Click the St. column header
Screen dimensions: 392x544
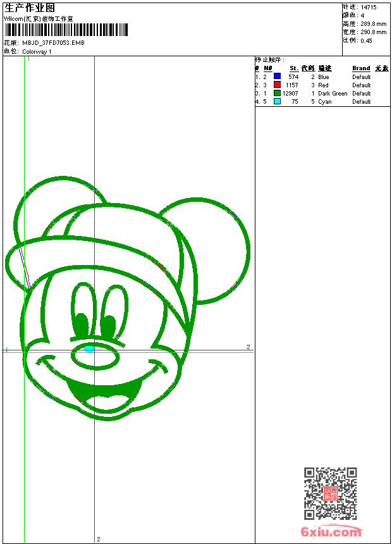click(x=294, y=68)
